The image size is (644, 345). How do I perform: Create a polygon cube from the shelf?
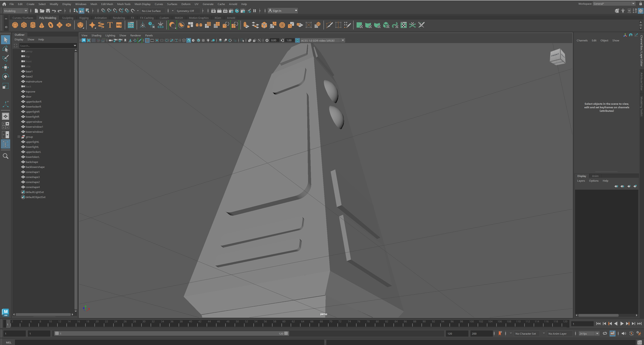(x=24, y=25)
